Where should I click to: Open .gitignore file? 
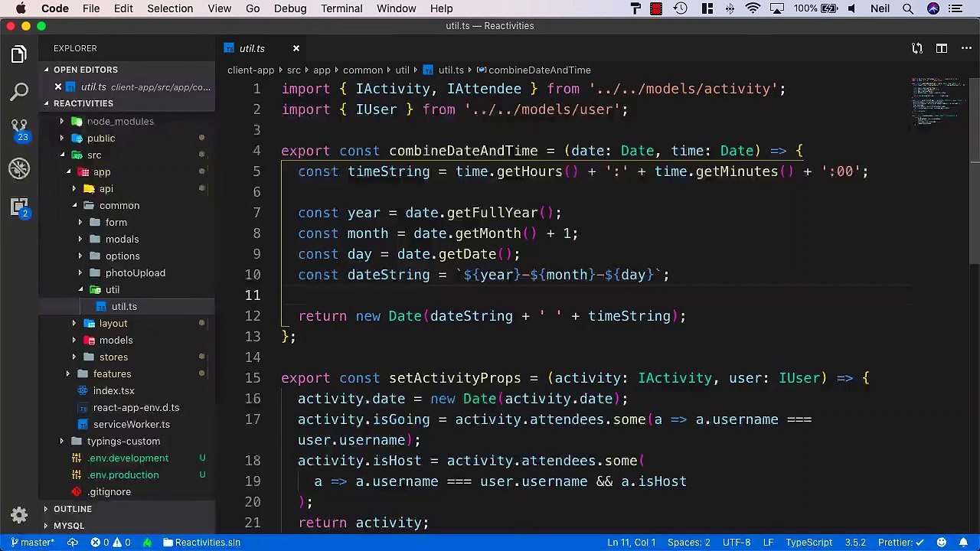click(109, 491)
